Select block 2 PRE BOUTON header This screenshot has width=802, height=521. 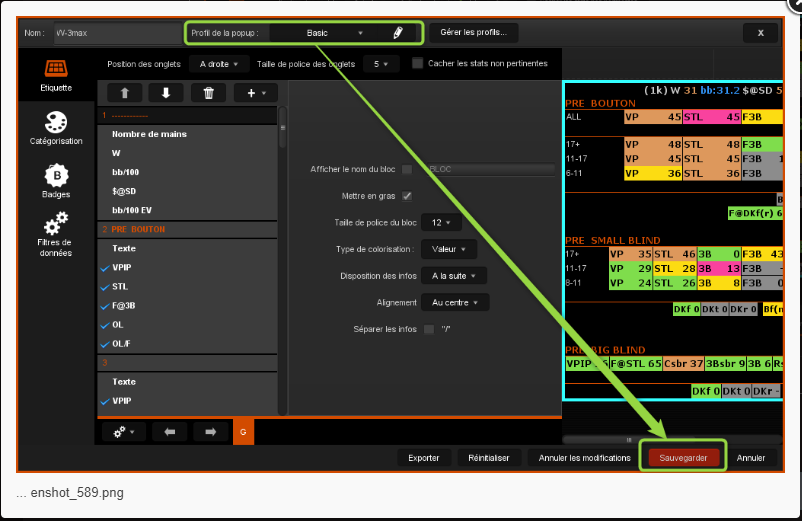point(187,229)
